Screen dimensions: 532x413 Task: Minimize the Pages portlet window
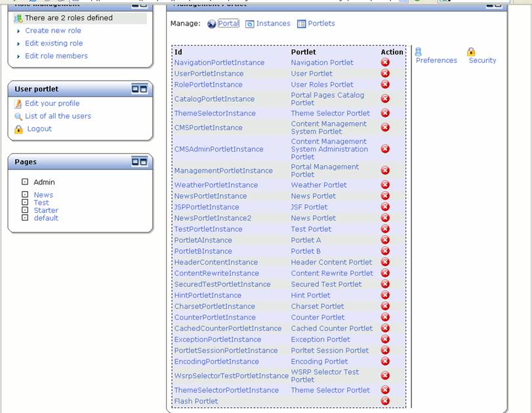(135, 162)
